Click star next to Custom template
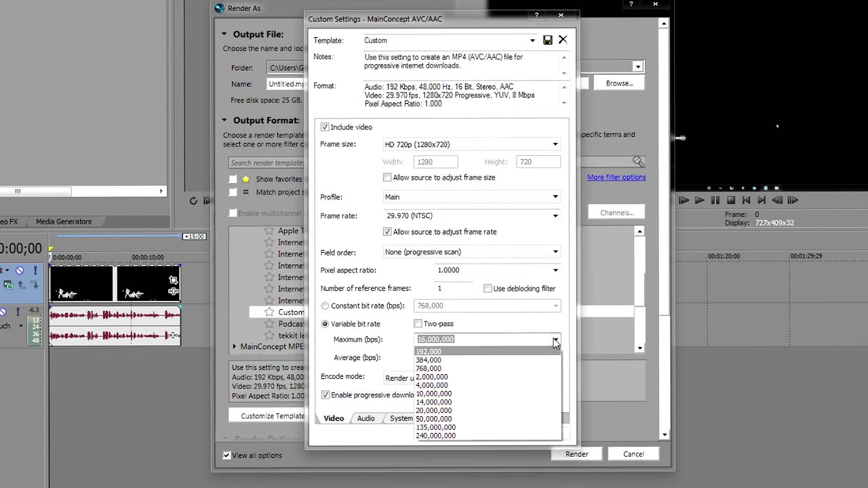This screenshot has height=488, width=868. click(x=269, y=312)
